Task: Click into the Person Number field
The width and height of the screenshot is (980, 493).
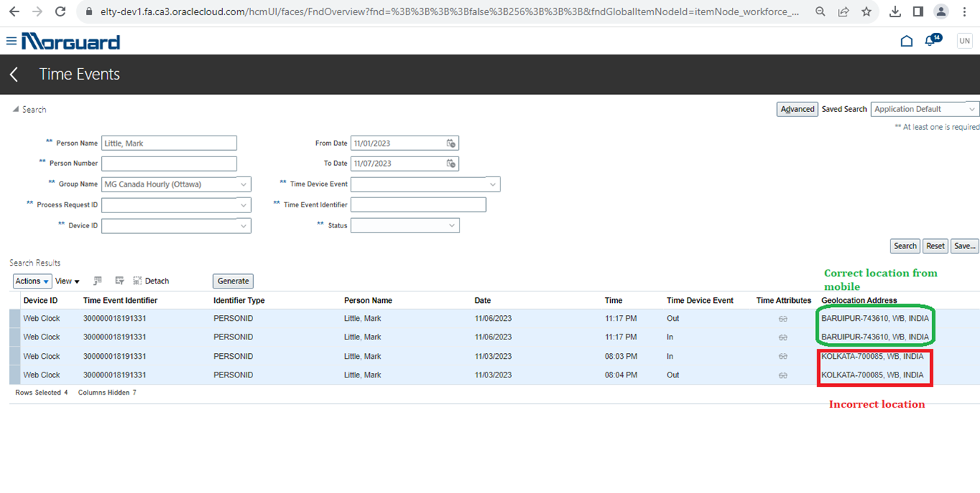Action: click(168, 164)
